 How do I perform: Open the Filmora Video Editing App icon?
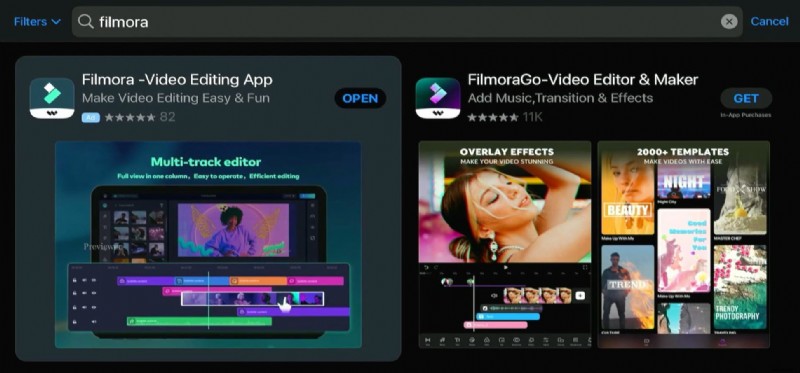(52, 98)
